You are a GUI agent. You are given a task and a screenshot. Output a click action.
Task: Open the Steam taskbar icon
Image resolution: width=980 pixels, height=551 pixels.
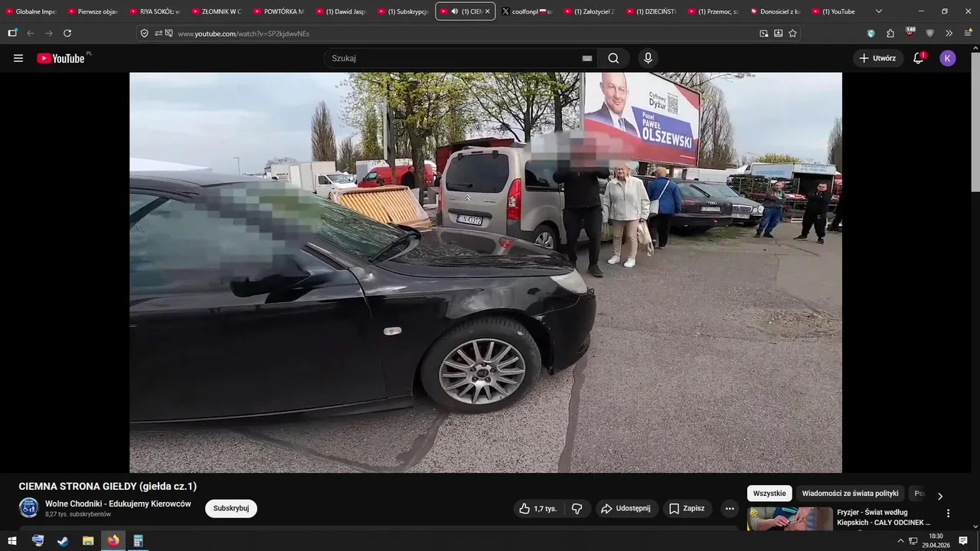[x=63, y=541]
